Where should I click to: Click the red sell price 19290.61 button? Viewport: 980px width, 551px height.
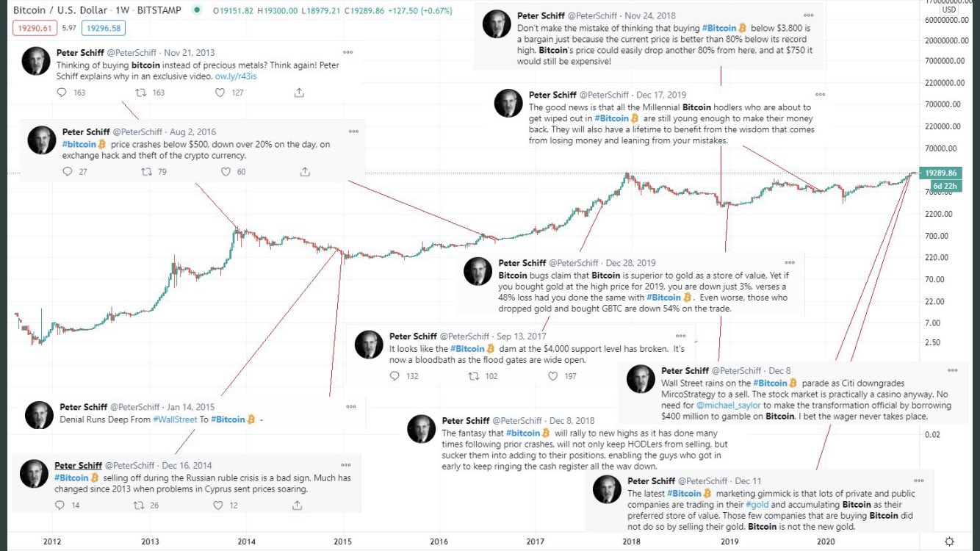30,29
